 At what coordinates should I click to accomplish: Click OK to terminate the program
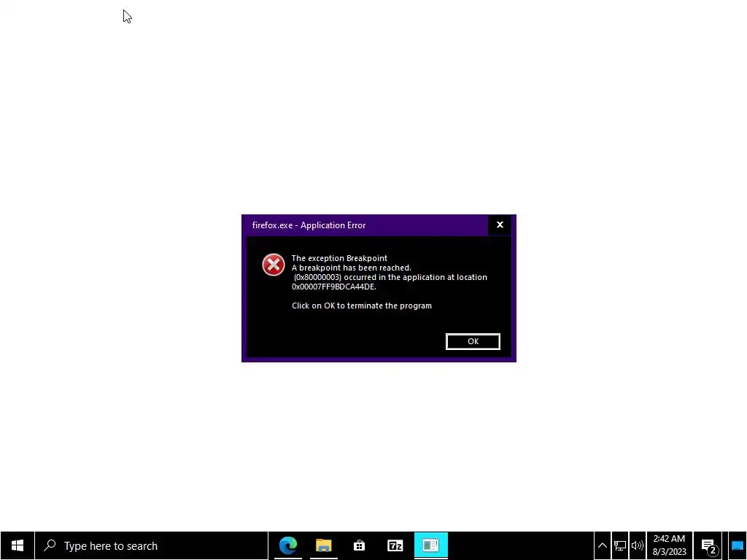(x=473, y=341)
